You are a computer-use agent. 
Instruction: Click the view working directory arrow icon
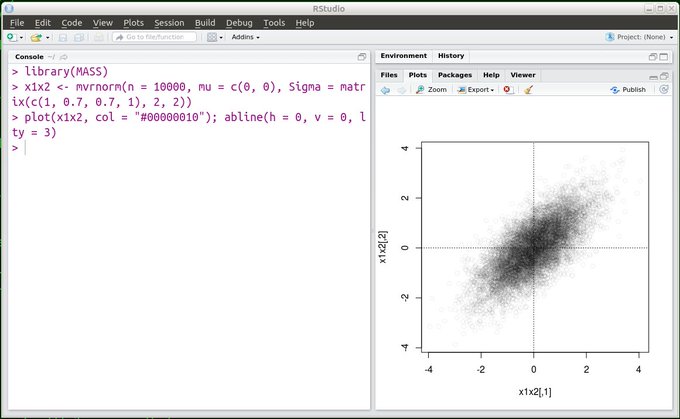(x=64, y=57)
